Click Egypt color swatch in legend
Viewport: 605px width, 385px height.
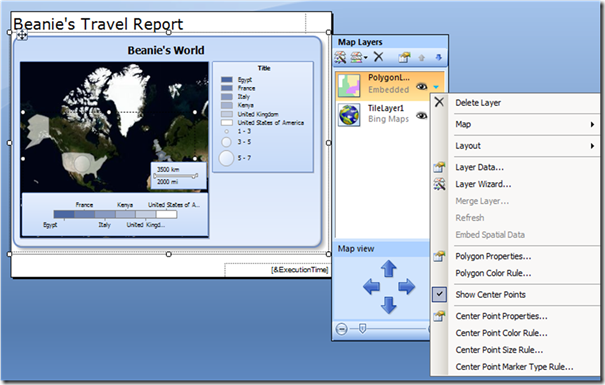tap(226, 79)
